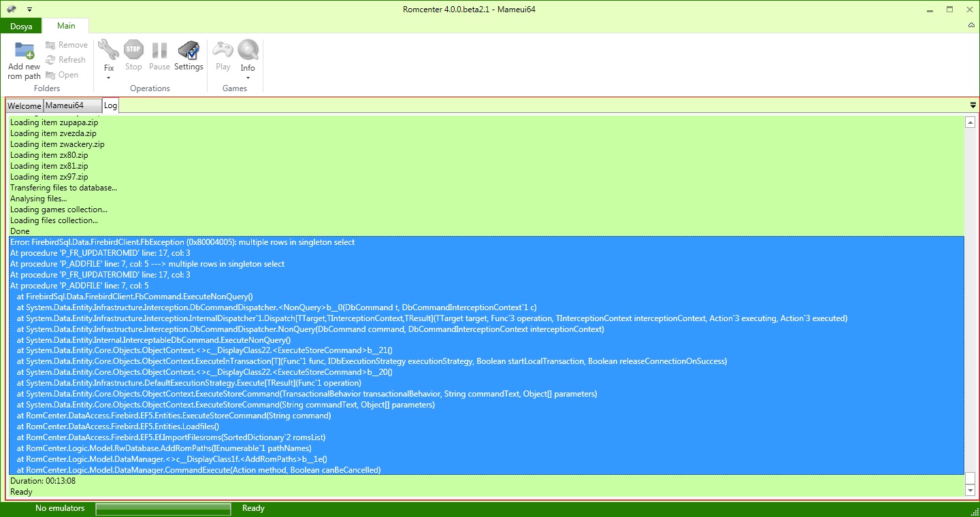Image resolution: width=980 pixels, height=517 pixels.
Task: Click the Remove folder button
Action: pyautogui.click(x=67, y=45)
